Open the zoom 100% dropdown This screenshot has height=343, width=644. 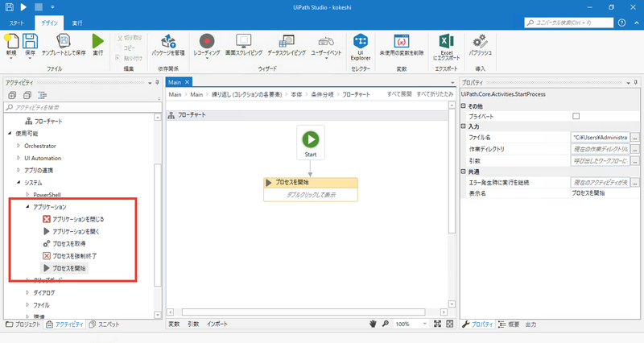424,324
